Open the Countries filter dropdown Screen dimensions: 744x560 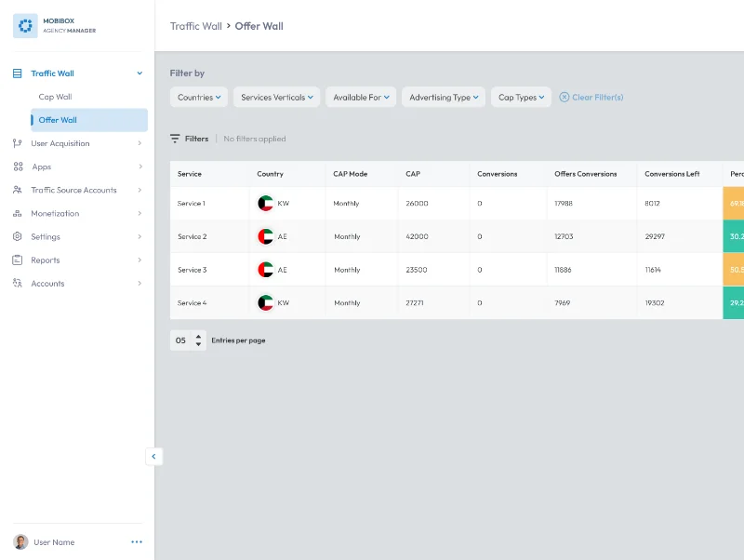(197, 97)
